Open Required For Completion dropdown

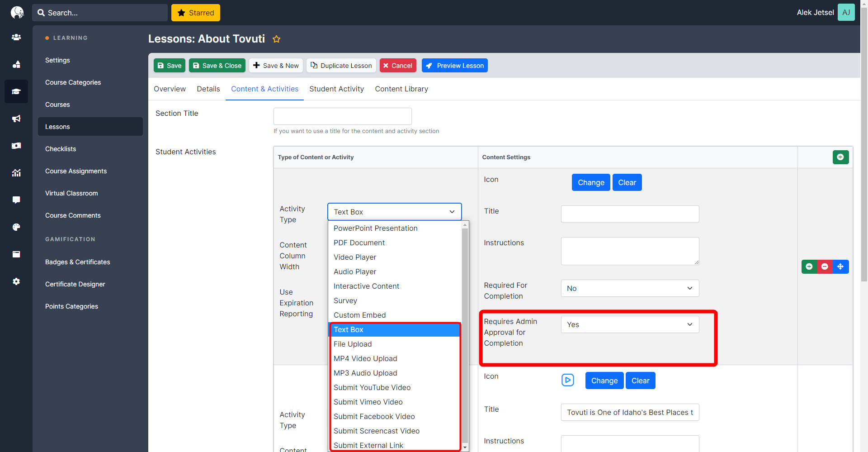click(x=630, y=288)
